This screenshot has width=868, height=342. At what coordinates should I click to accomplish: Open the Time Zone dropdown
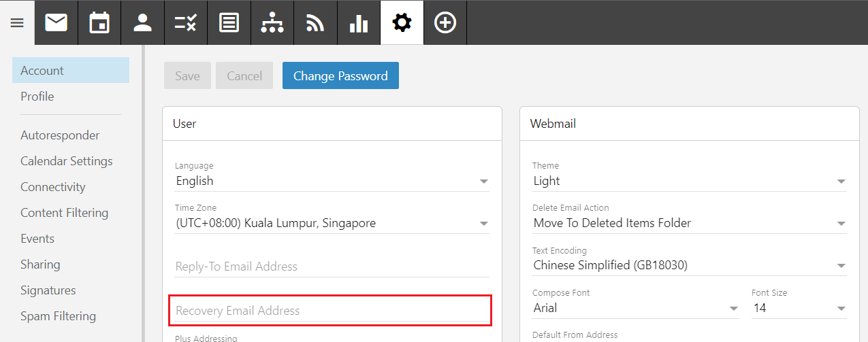click(x=332, y=223)
